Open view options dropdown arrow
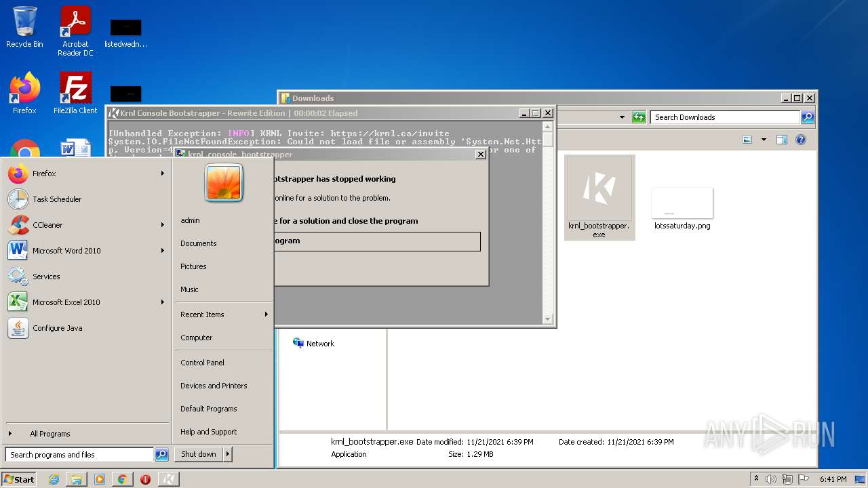 tap(764, 140)
